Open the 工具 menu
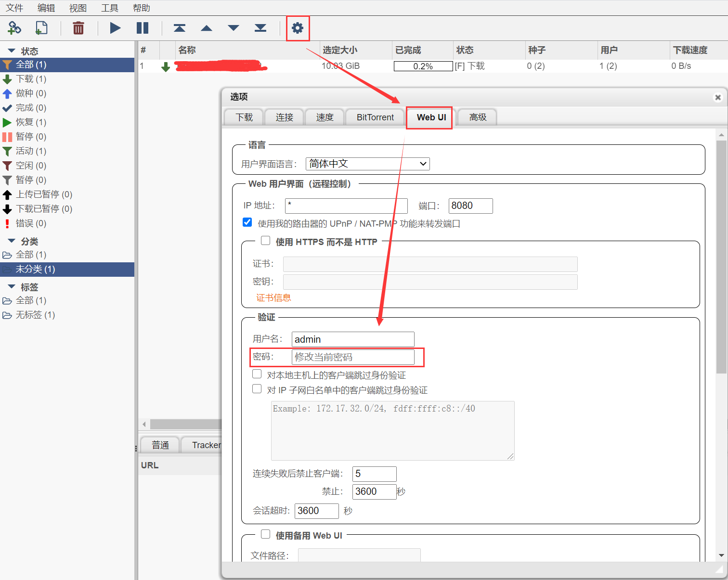This screenshot has width=728, height=580. 110,8
